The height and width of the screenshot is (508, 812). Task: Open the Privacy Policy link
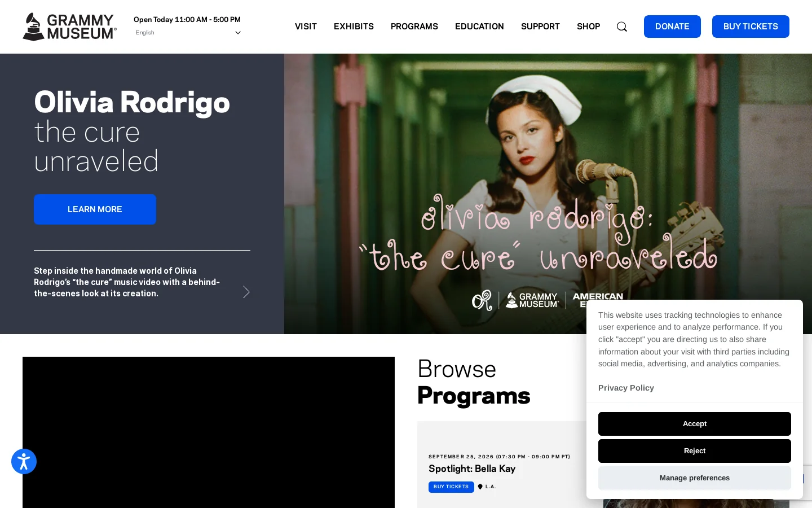[x=626, y=388]
